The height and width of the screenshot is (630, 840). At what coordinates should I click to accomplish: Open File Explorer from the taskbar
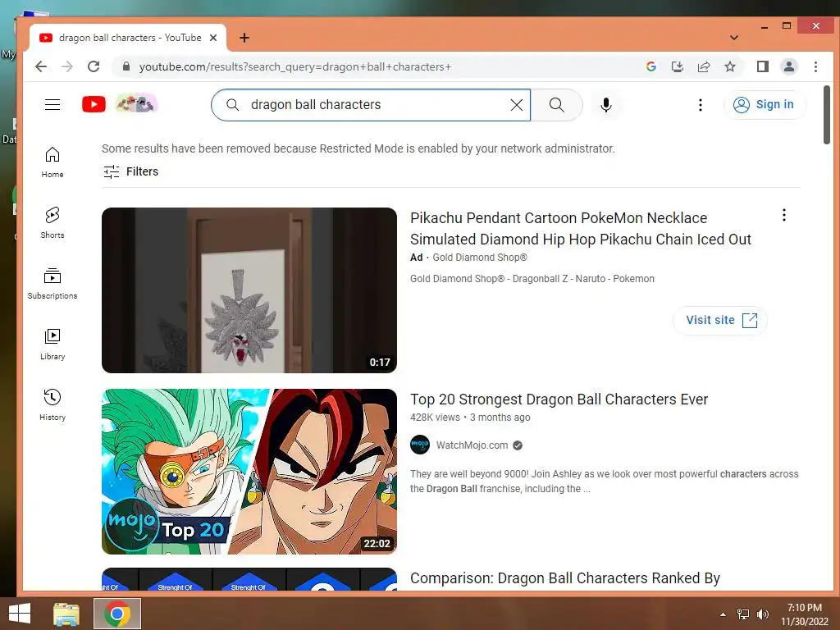[66, 614]
